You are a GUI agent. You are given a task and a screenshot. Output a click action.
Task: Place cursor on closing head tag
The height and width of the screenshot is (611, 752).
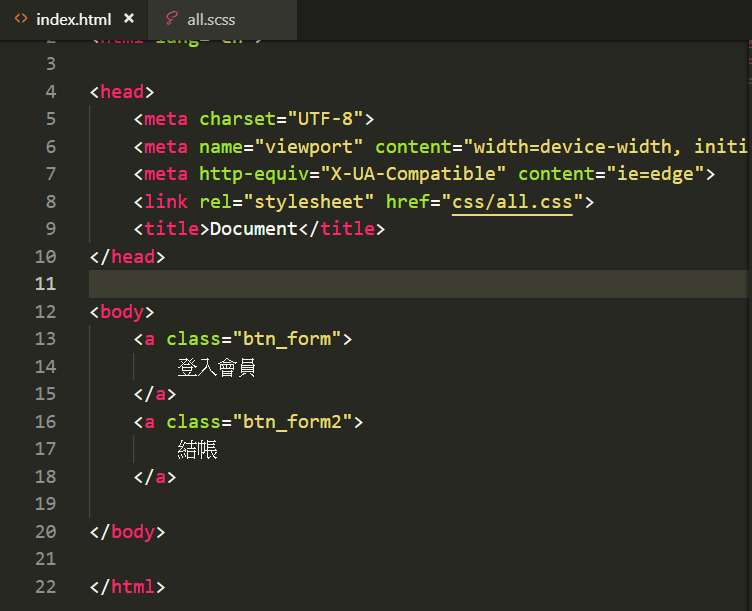[127, 257]
